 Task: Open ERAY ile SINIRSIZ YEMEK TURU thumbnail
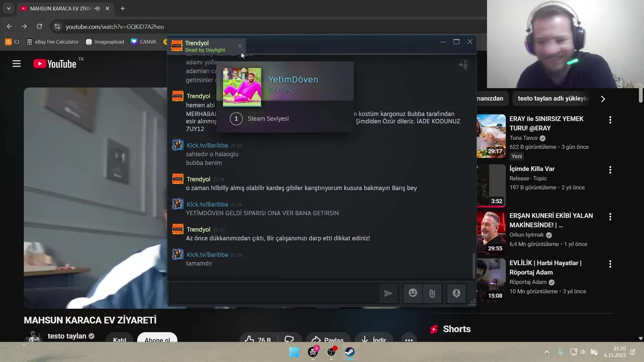pos(491,136)
